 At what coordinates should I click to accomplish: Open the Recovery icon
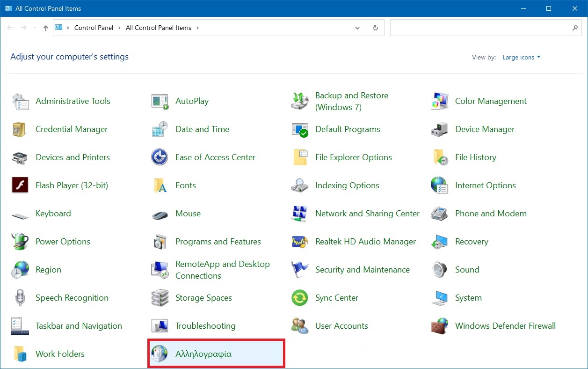440,242
